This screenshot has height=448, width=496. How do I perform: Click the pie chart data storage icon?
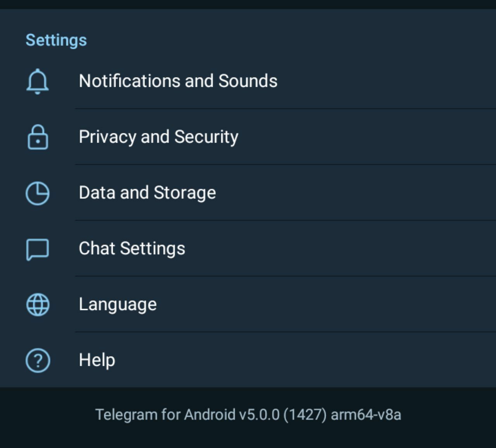[38, 193]
